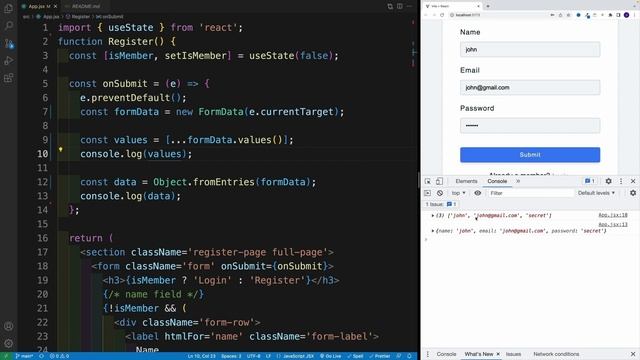Open the Issues drawer tab
Screen dimensions: 640x360
click(513, 354)
